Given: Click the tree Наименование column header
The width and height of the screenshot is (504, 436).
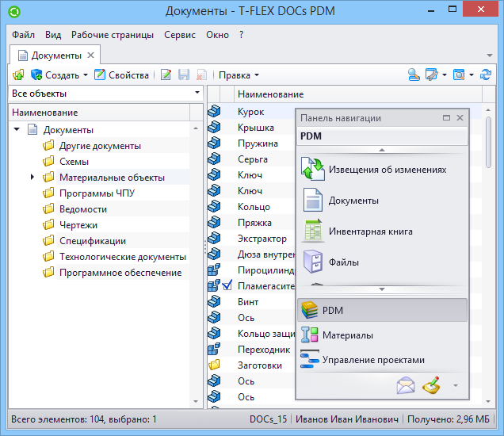Looking at the screenshot, I should click(99, 113).
